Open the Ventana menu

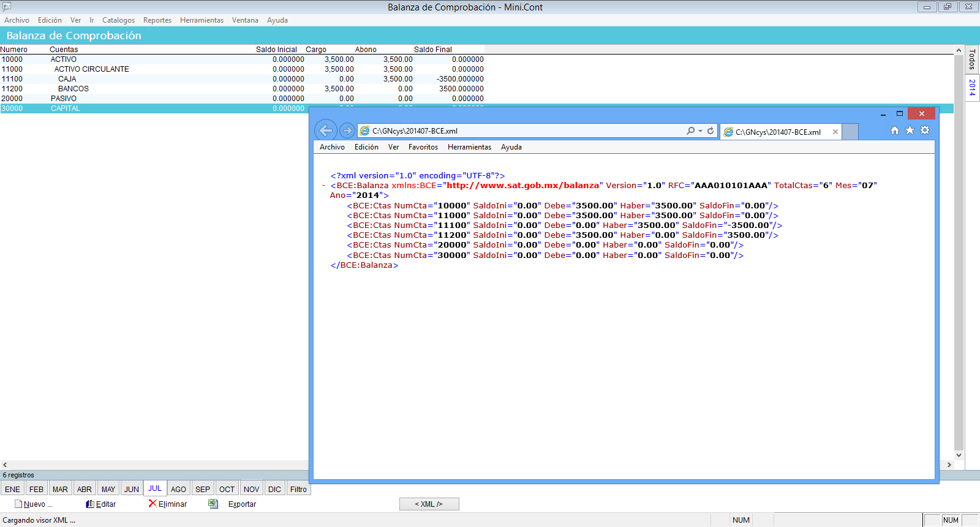[x=245, y=20]
